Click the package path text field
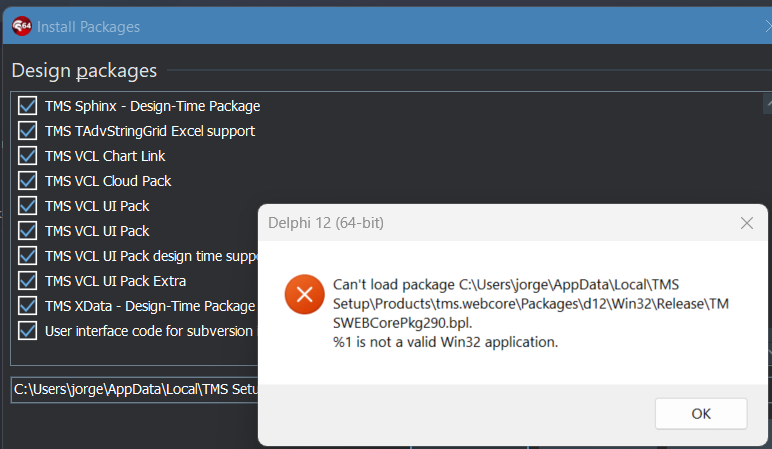The width and height of the screenshot is (772, 449). [135, 389]
